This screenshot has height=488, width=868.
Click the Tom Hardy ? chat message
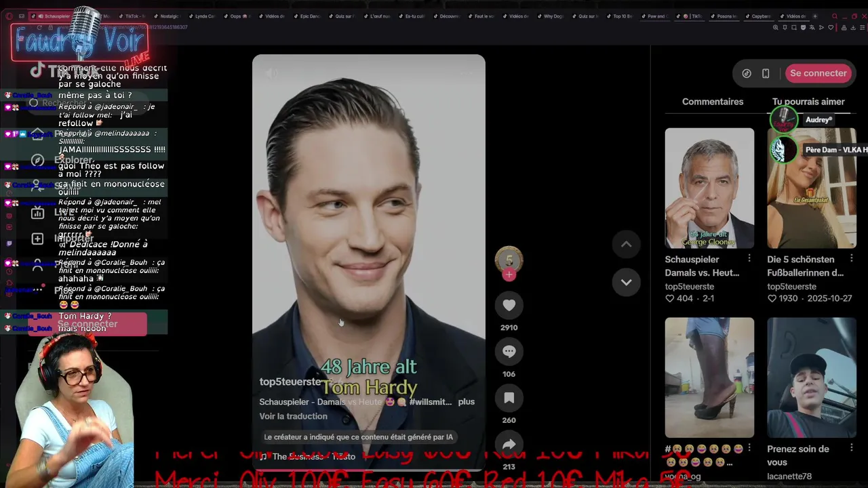click(85, 317)
